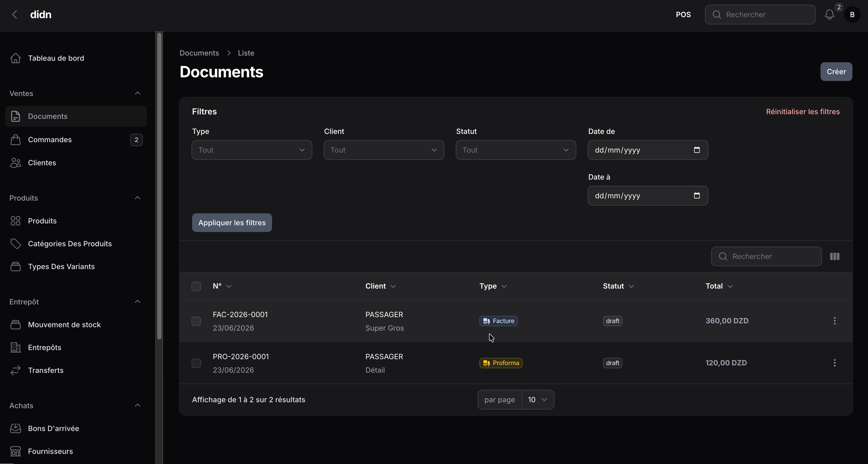Open Commandes in sidebar
This screenshot has width=868, height=464.
pyautogui.click(x=76, y=140)
